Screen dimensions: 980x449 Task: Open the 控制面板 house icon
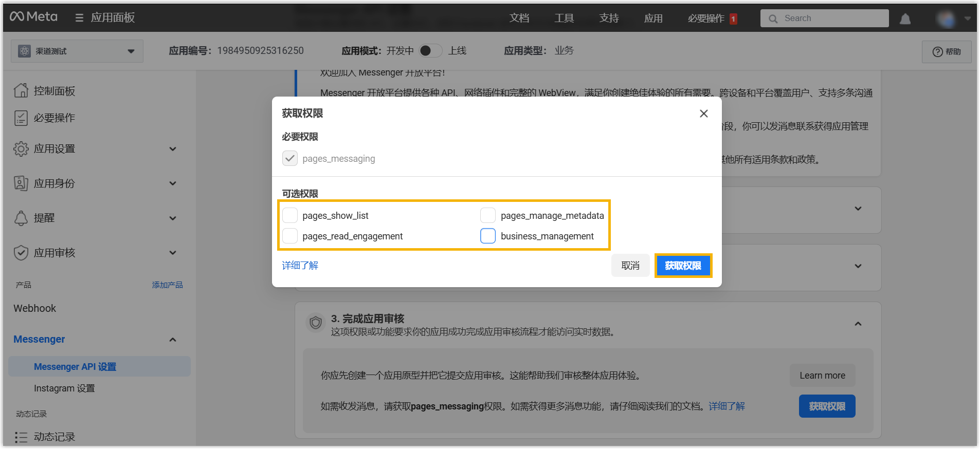[21, 90]
